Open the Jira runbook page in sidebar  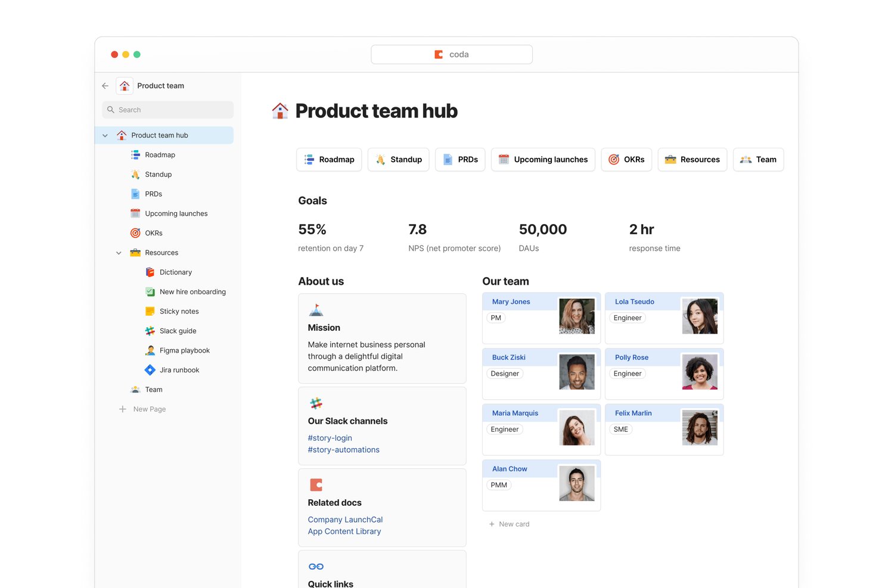point(179,370)
